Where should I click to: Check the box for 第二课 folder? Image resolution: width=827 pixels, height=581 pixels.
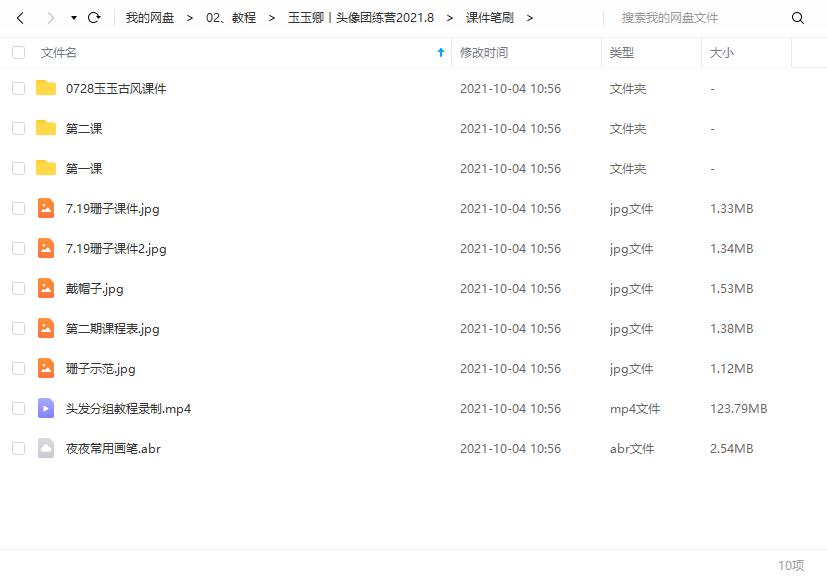pyautogui.click(x=18, y=129)
